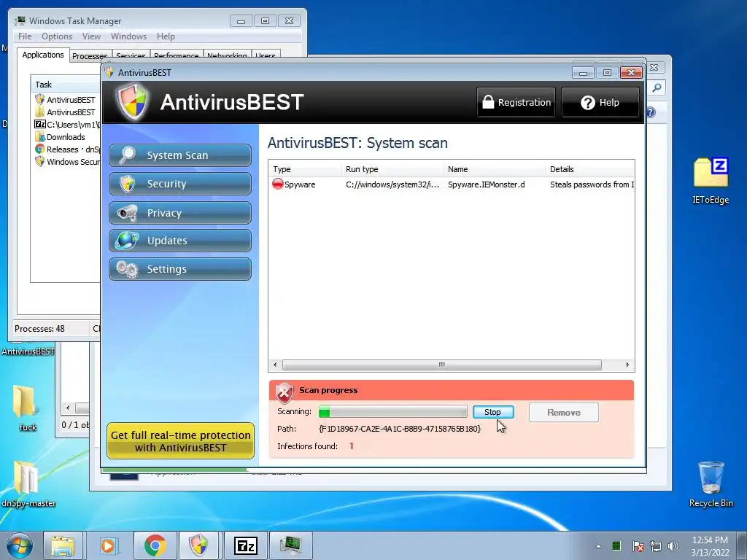Open Google Chrome from the taskbar

(x=155, y=545)
